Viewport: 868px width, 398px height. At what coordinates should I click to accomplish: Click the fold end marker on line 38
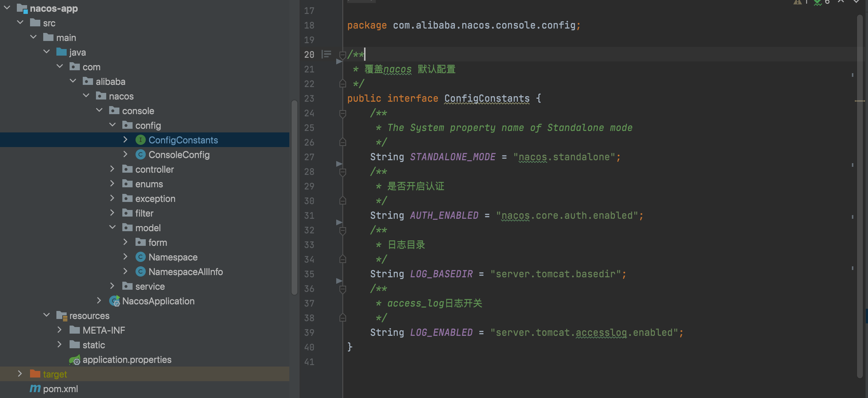coord(343,318)
